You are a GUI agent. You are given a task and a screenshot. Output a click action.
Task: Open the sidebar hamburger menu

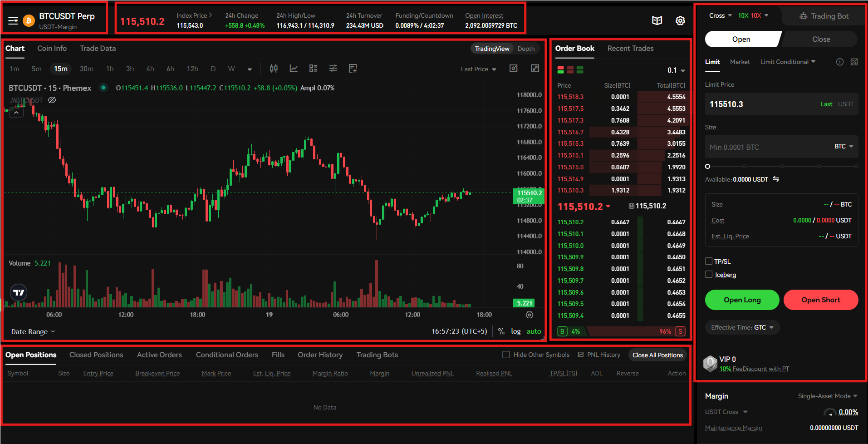[x=13, y=20]
